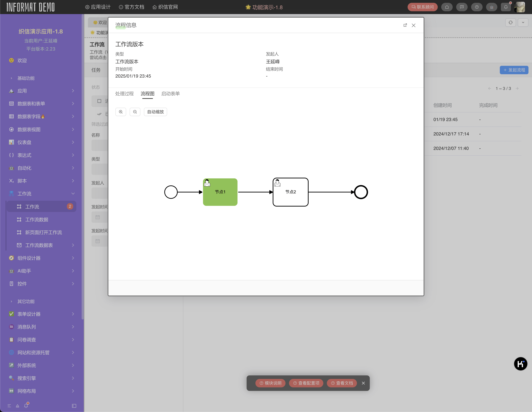Click the zoom in magnifier icon
Screen dimensions: 532x412
pyautogui.click(x=121, y=112)
